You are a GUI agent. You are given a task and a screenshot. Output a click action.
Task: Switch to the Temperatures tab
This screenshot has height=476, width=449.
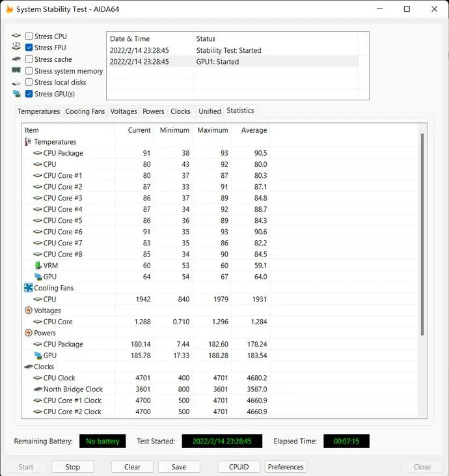[x=39, y=111]
